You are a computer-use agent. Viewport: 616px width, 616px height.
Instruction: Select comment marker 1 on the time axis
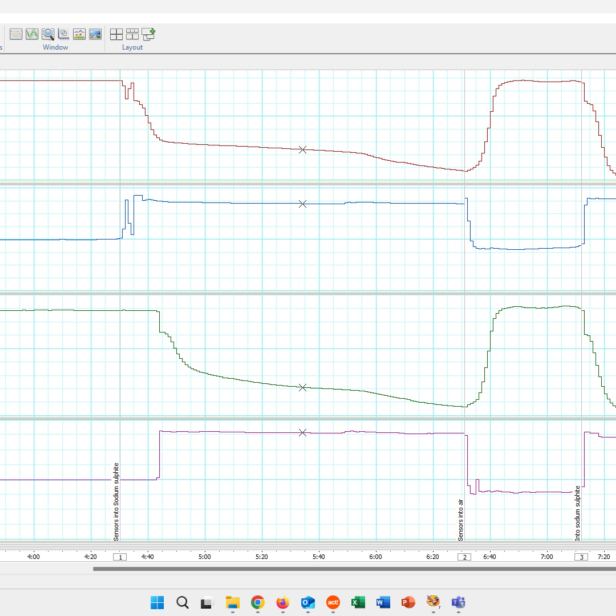[x=120, y=557]
